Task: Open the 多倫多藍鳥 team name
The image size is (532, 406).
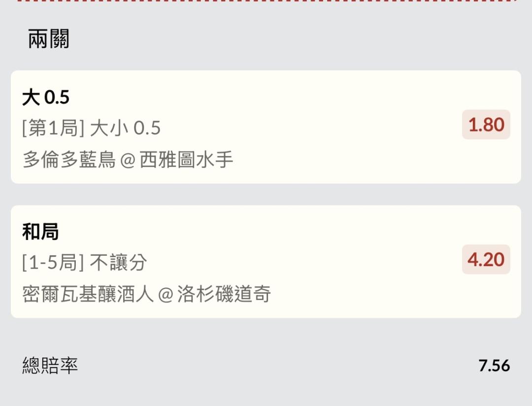Action: point(69,160)
